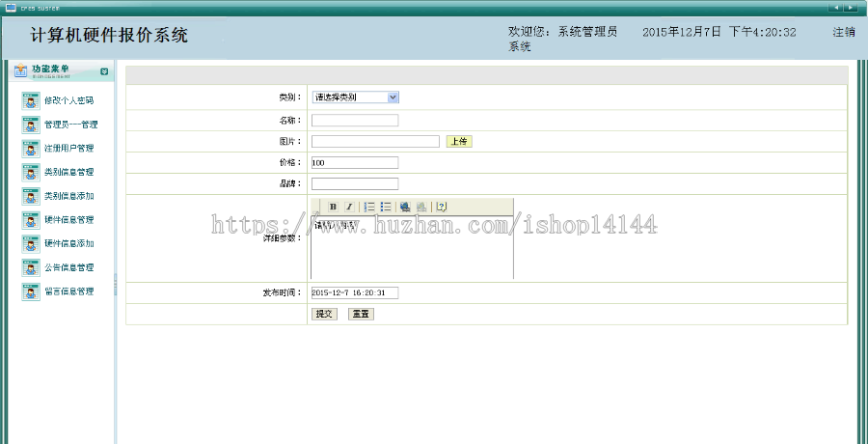Click the grayed remove-link icon

pos(421,207)
